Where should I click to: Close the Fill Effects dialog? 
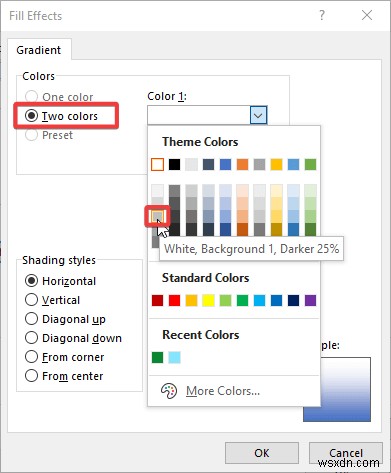[x=367, y=15]
